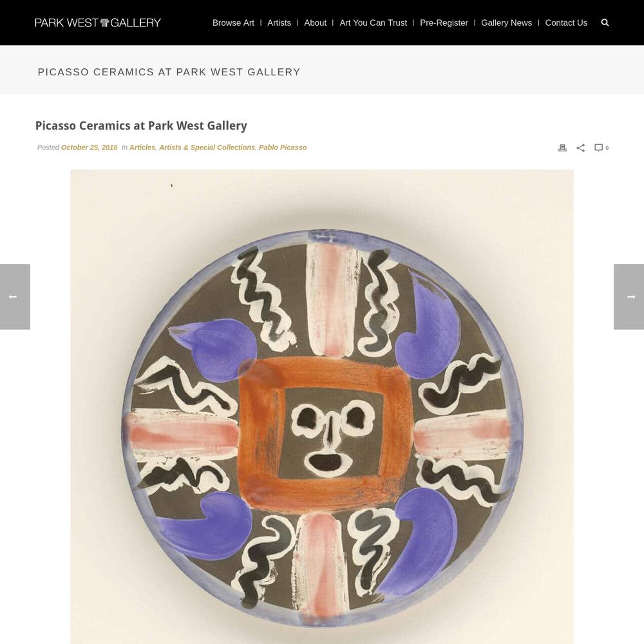Go to next article arrow
The image size is (644, 644).
pyautogui.click(x=629, y=296)
